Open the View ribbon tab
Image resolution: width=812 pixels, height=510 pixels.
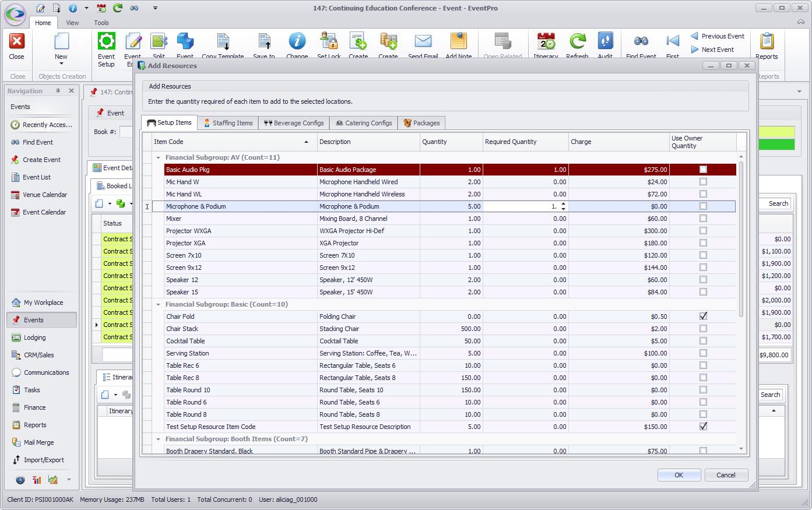click(72, 23)
